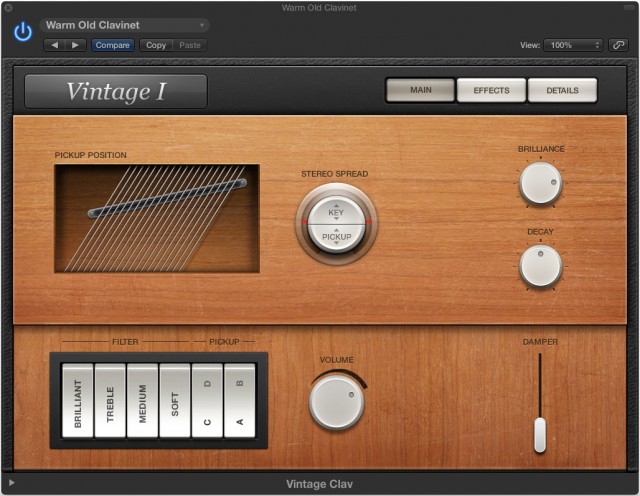This screenshot has width=640, height=496.
Task: Toggle the Treble filter switch
Action: [110, 400]
